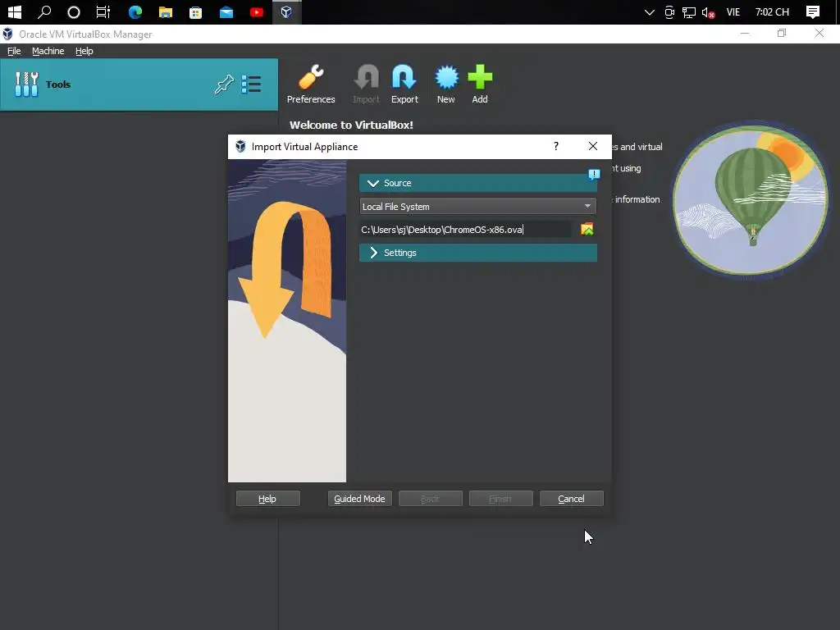Screen dimensions: 840x630
Task: Select the Tools item in left pane
Action: tap(139, 84)
